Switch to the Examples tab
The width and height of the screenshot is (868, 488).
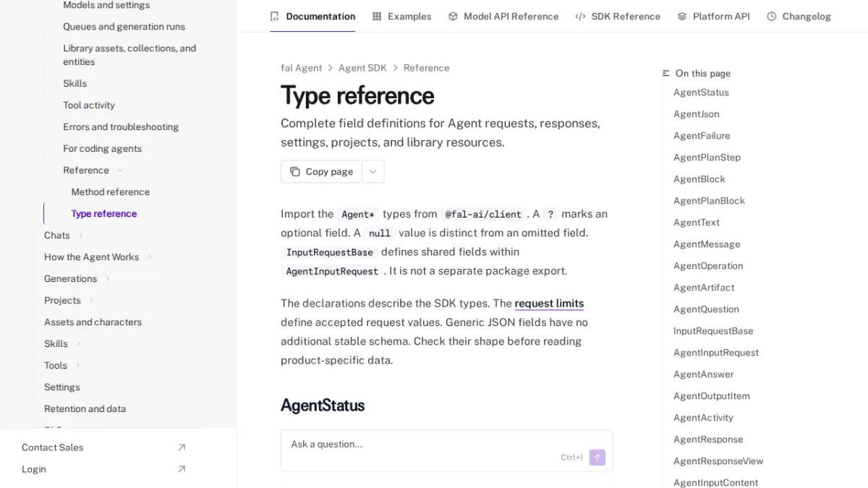pos(402,16)
